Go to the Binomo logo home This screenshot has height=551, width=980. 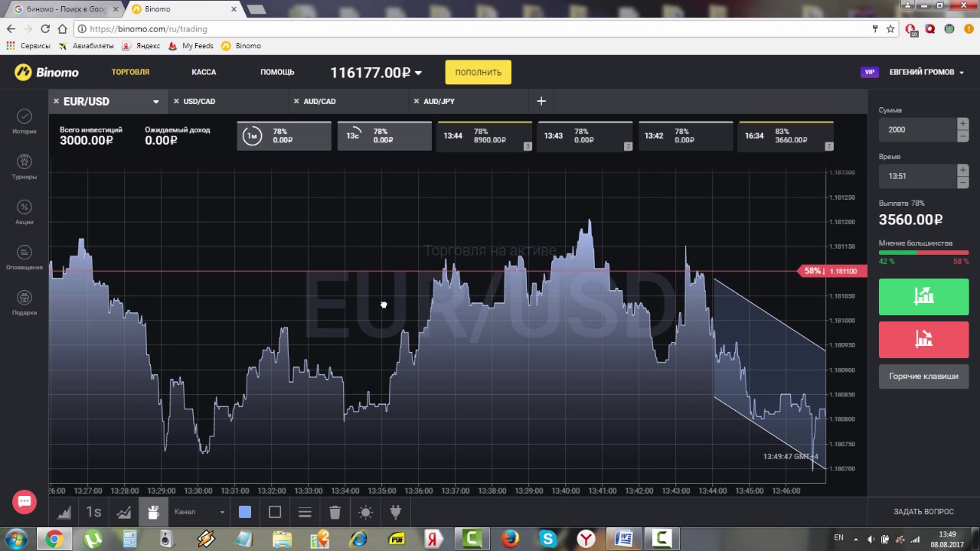click(47, 72)
